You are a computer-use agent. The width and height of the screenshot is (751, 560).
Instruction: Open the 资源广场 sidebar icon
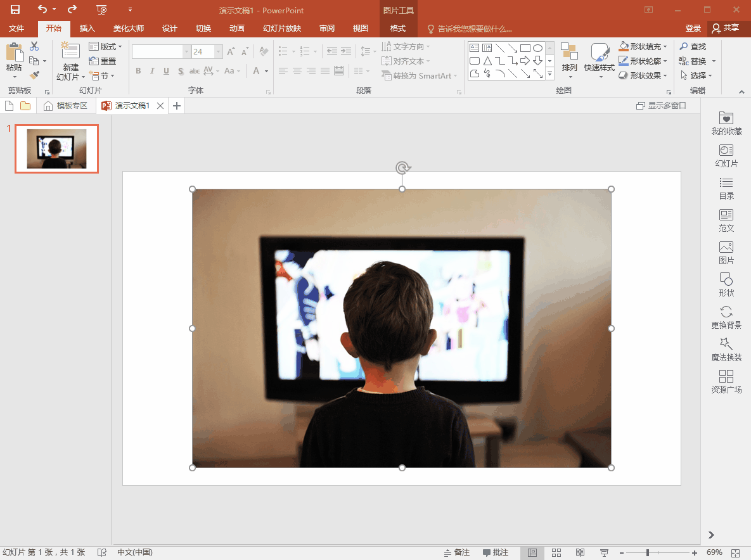726,381
